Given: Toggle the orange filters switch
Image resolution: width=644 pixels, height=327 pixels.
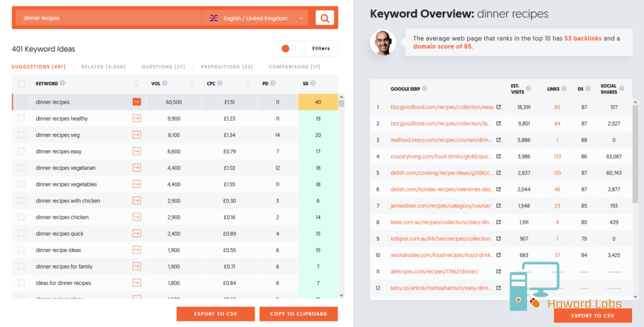Looking at the screenshot, I should (x=289, y=48).
